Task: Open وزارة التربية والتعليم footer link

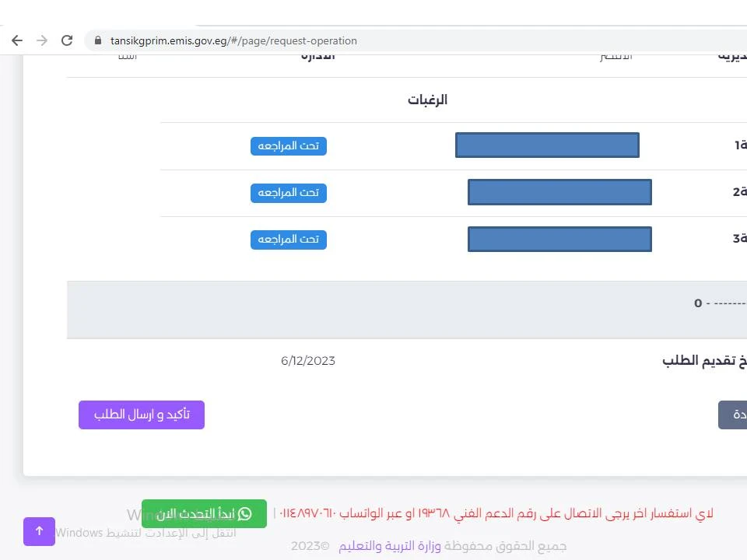Action: 390,546
